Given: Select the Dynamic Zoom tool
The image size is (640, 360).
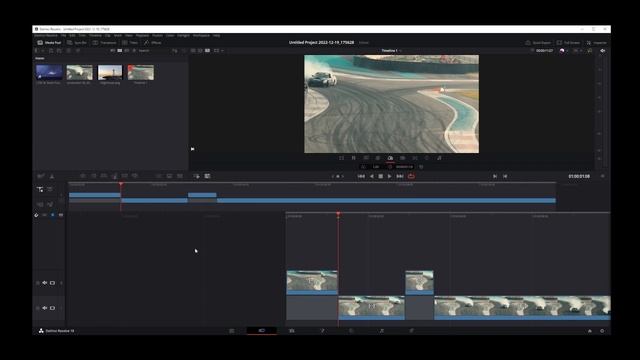Looking at the screenshot, I should [366, 158].
